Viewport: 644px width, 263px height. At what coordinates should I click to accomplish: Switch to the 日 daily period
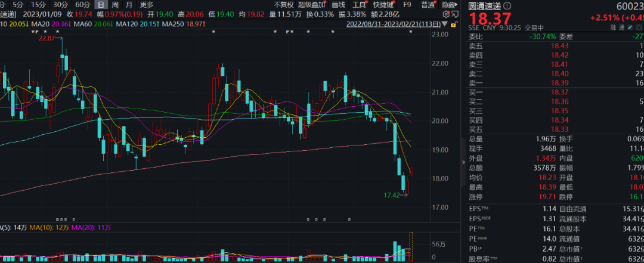[100, 5]
